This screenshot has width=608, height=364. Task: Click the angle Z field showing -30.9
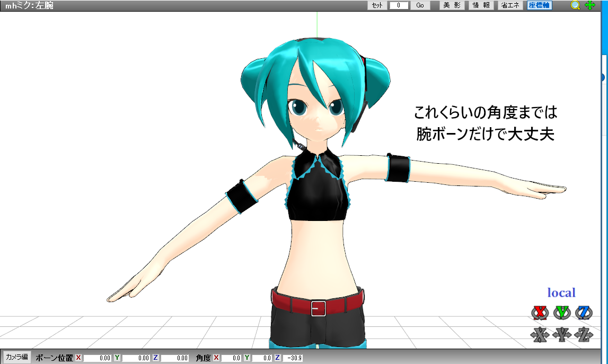coord(293,358)
